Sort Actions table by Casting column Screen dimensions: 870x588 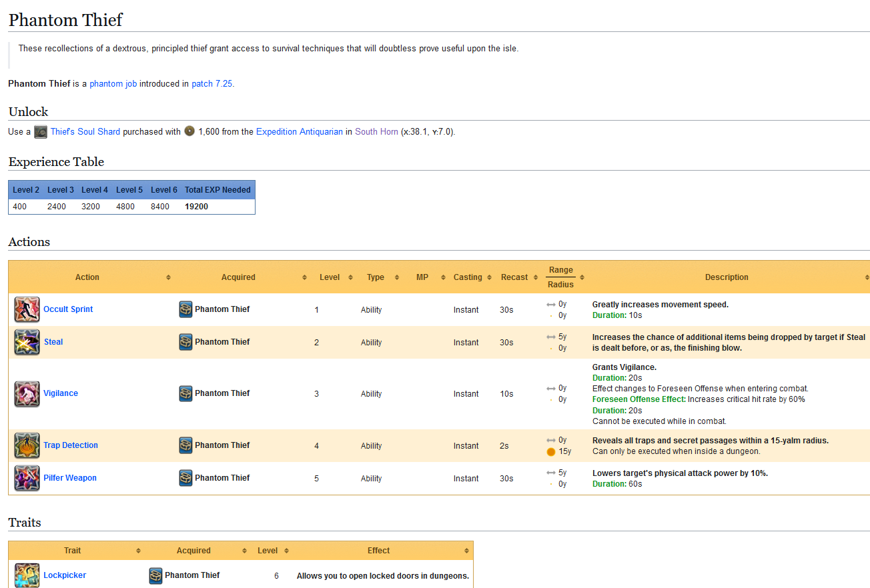point(489,277)
